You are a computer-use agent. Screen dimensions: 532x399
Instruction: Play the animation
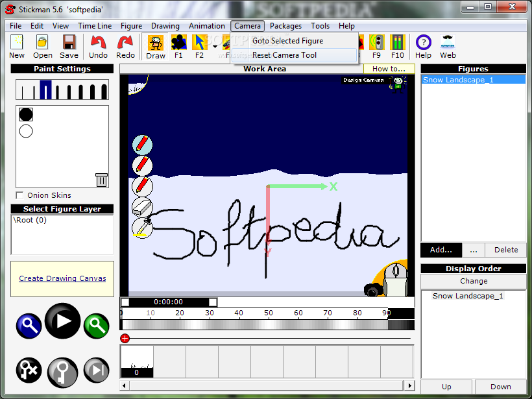(x=62, y=321)
